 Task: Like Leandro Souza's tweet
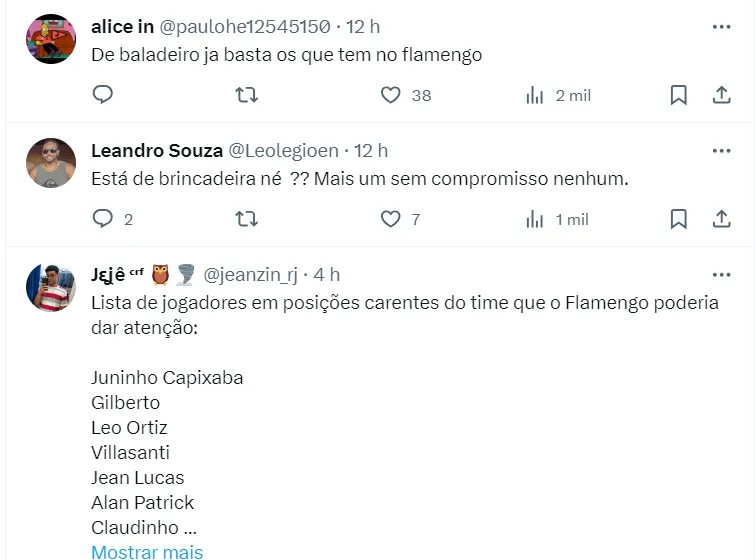391,219
